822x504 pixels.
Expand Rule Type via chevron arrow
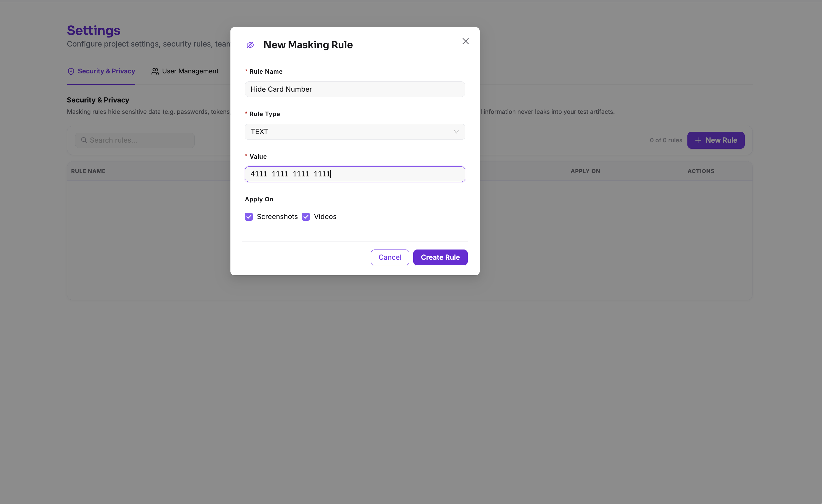click(456, 132)
